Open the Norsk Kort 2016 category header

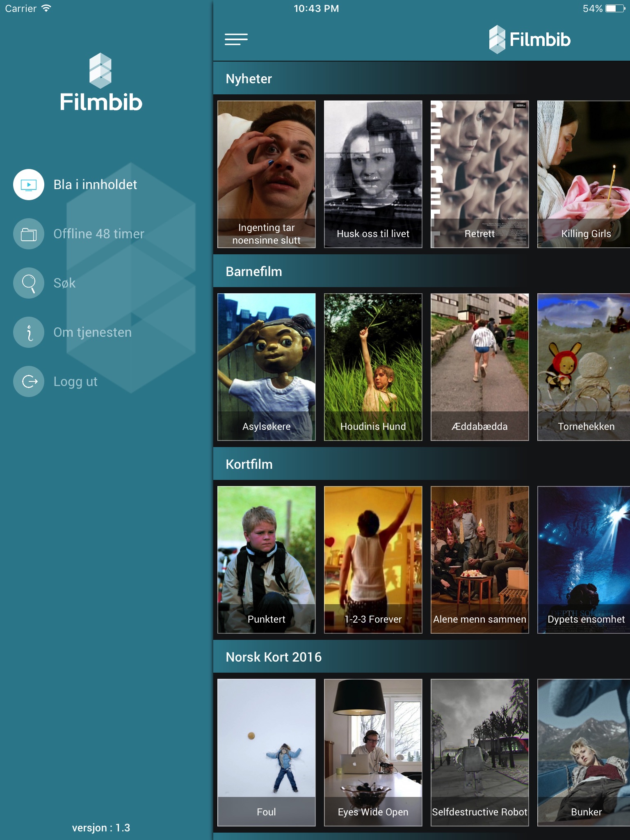tap(422, 657)
